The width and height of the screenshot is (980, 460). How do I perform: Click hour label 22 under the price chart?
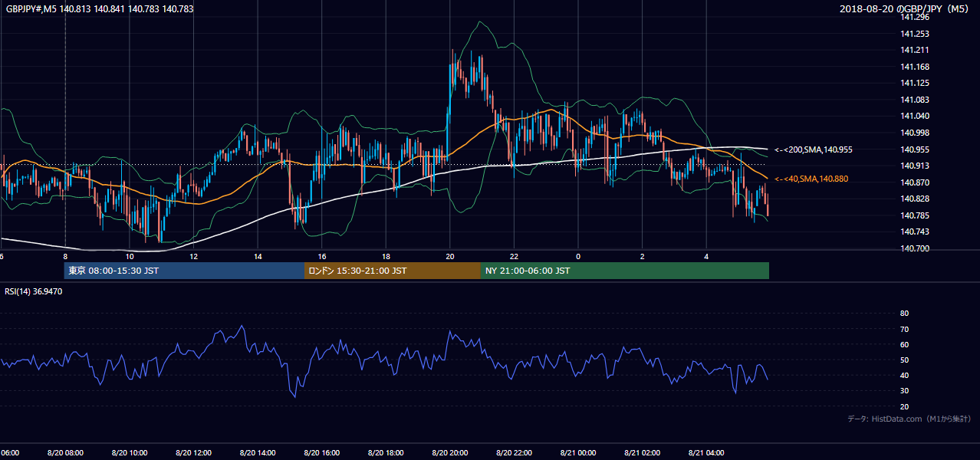514,256
